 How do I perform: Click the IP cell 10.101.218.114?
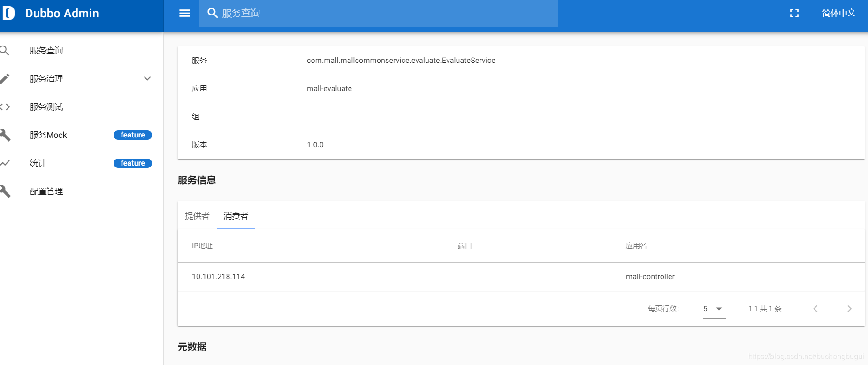coord(218,277)
